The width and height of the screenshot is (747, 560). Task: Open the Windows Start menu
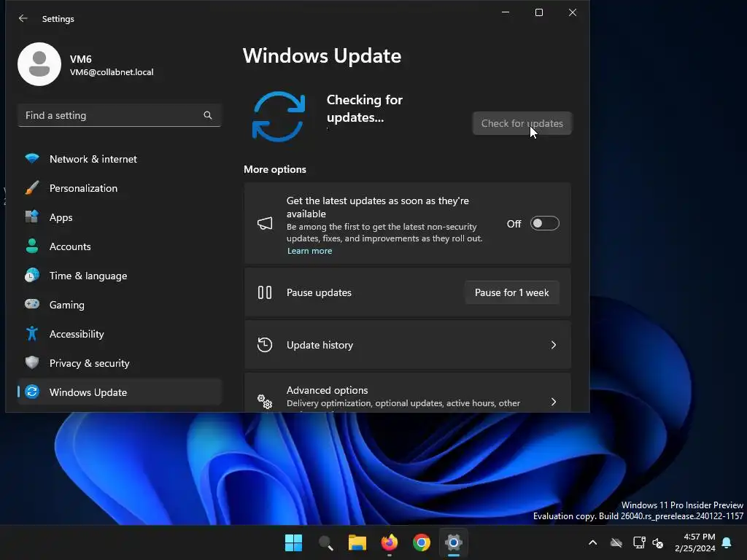coord(293,542)
